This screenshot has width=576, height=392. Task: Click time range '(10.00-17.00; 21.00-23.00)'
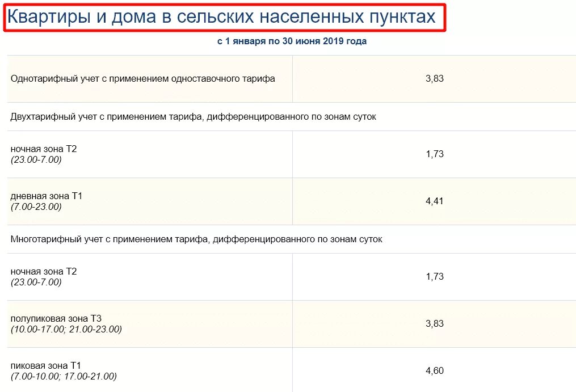click(x=66, y=329)
